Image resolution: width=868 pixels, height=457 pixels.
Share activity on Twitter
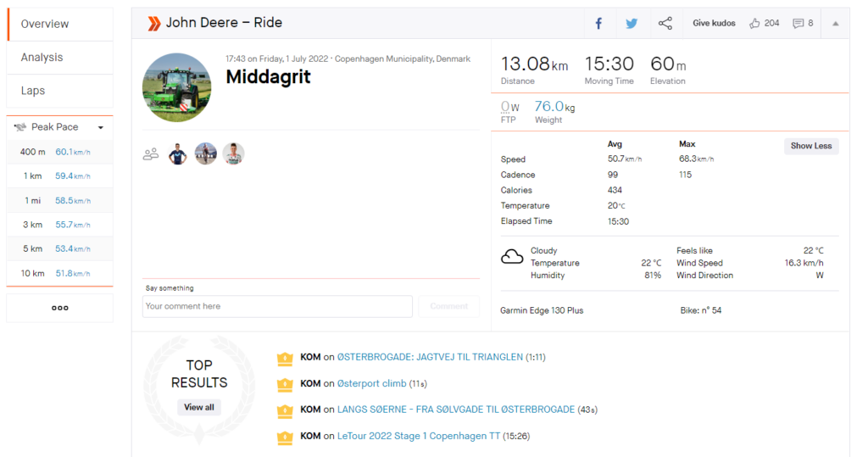coord(632,23)
